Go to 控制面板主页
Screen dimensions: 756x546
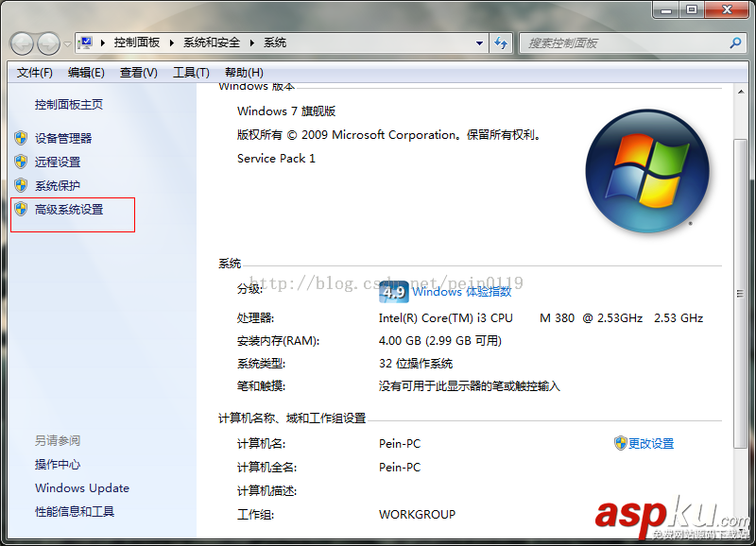coord(68,105)
